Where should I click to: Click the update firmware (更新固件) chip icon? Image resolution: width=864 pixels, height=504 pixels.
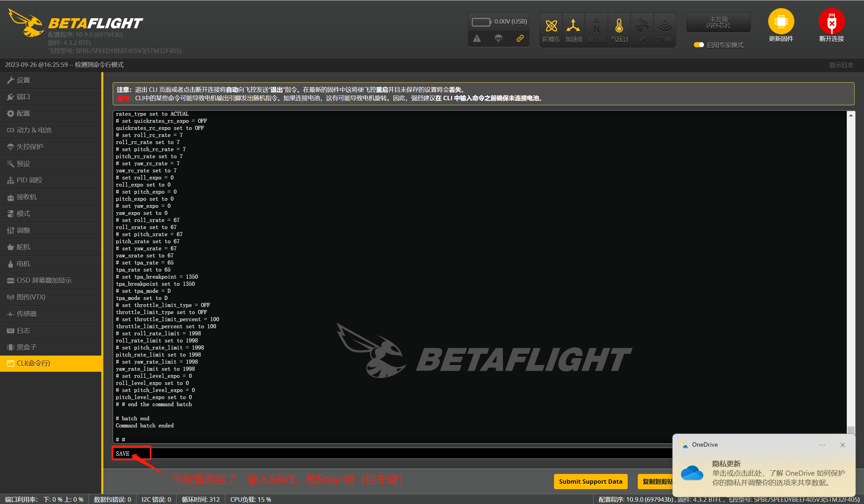click(x=781, y=21)
